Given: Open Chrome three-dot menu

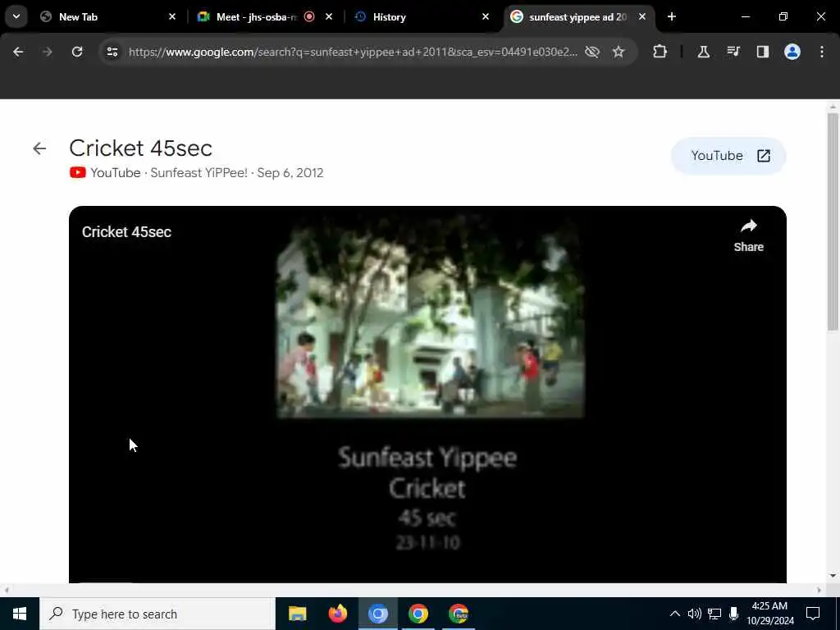Looking at the screenshot, I should click(x=822, y=52).
